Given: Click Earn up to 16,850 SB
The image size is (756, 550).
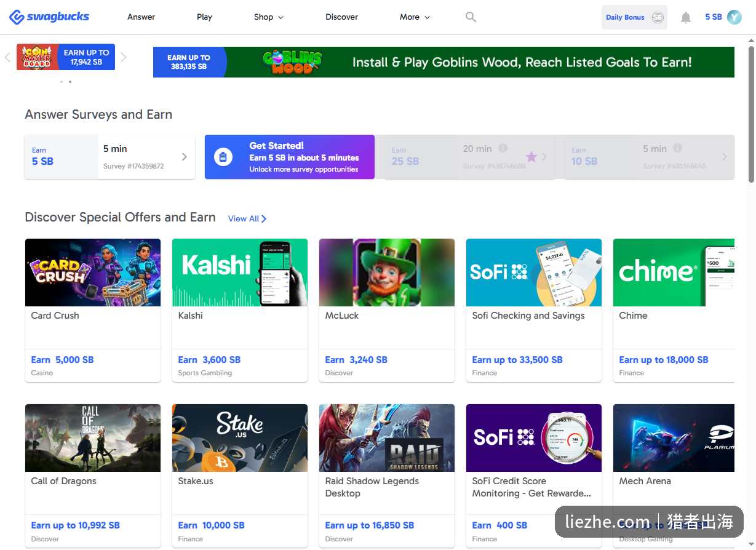Looking at the screenshot, I should (370, 525).
